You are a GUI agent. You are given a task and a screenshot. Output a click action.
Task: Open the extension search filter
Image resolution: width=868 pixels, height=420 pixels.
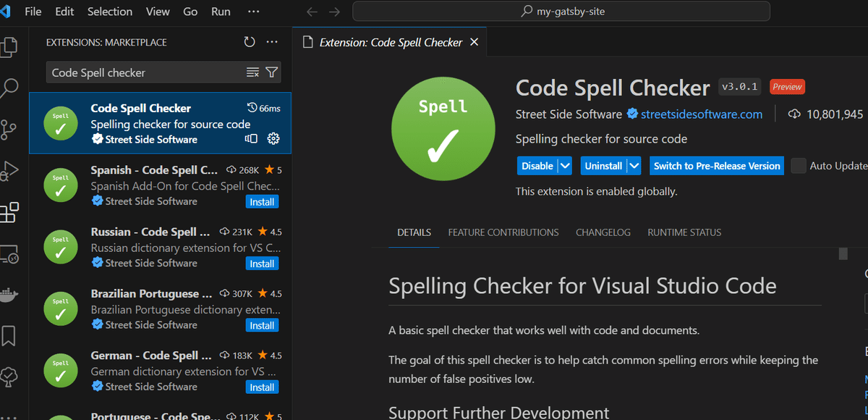(x=271, y=72)
